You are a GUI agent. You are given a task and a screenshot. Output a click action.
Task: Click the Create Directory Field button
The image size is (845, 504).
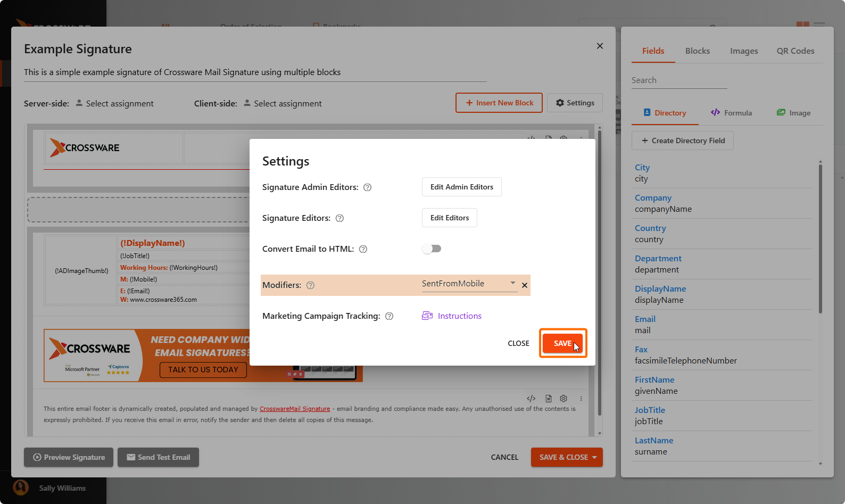coord(682,141)
